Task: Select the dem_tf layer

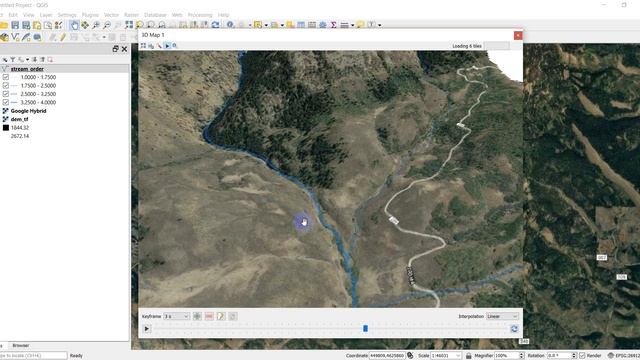Action: (19, 119)
